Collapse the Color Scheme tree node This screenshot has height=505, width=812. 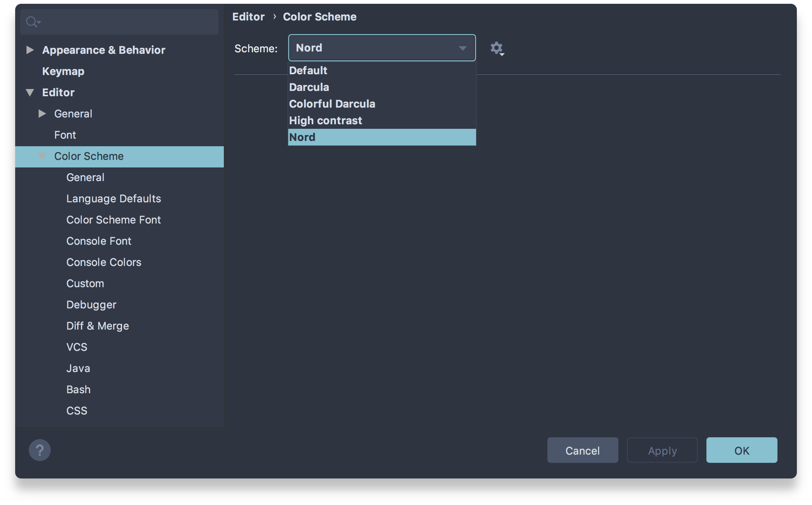(42, 156)
